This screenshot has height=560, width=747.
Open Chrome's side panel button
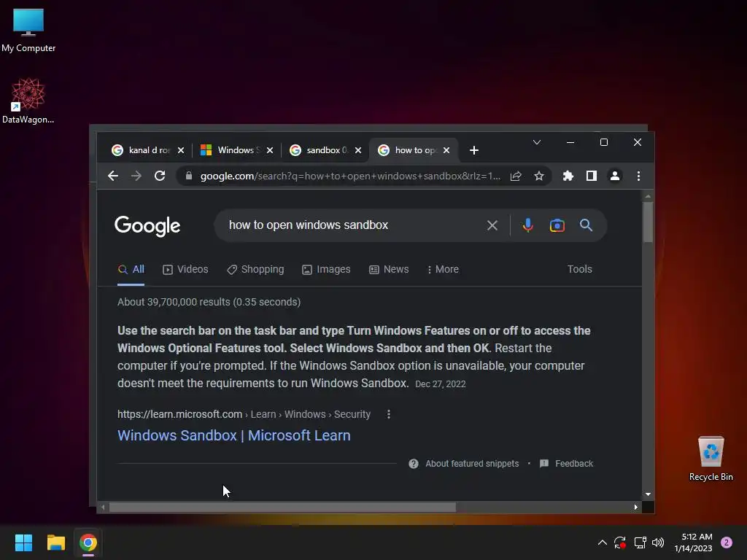(x=591, y=176)
